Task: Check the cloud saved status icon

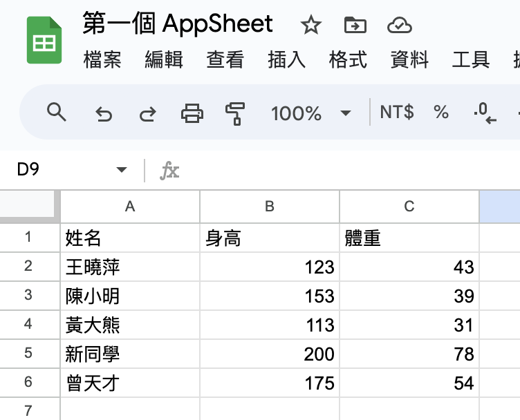Action: [399, 26]
